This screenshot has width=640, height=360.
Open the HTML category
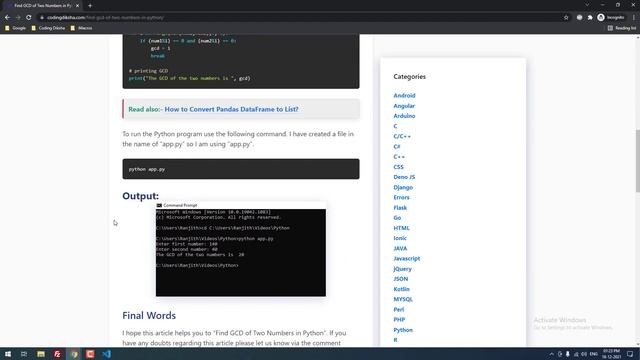[401, 228]
